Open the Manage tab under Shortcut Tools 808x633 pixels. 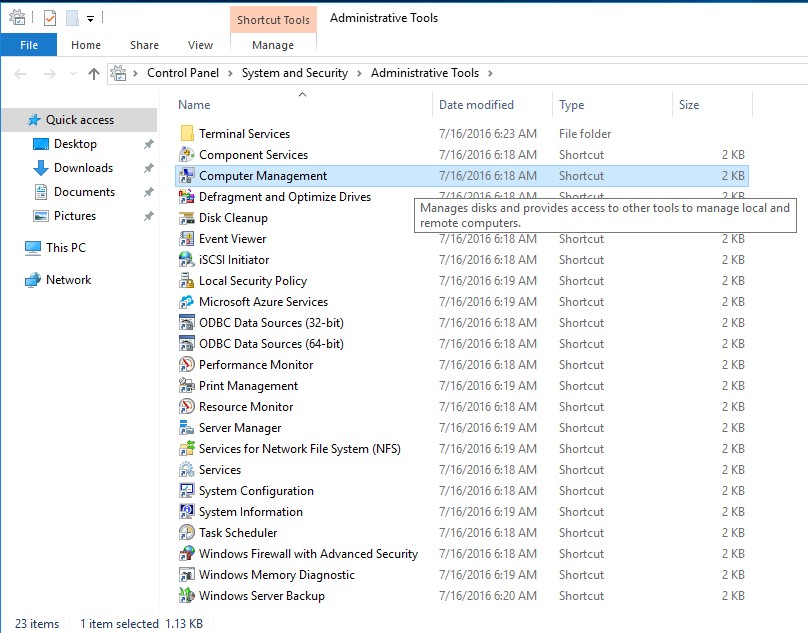tap(273, 45)
